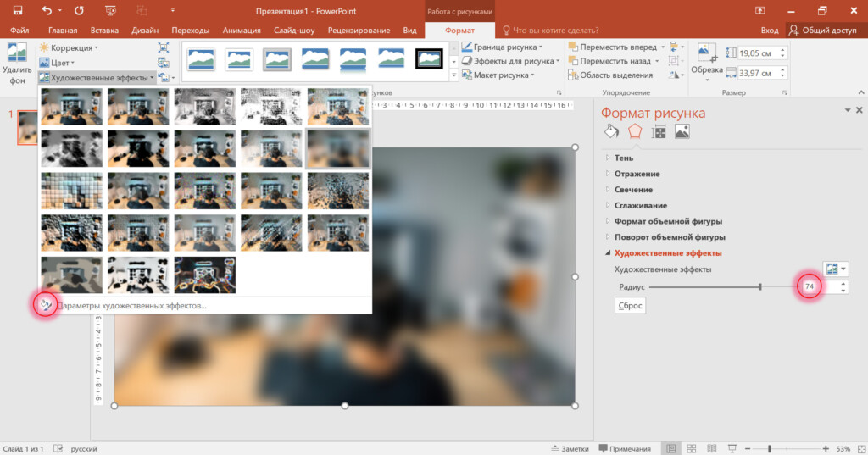Viewport: 868px width, 455px height.
Task: Click the fit slide to window icon
Action: point(858,448)
